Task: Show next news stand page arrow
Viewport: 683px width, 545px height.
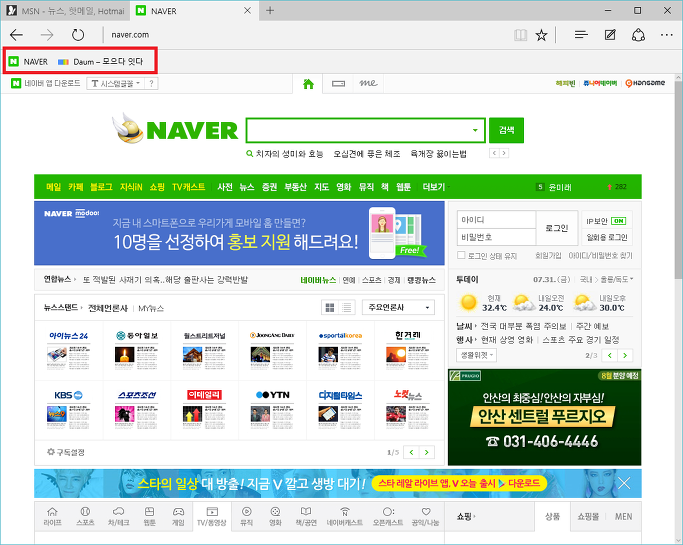Action: coord(426,452)
